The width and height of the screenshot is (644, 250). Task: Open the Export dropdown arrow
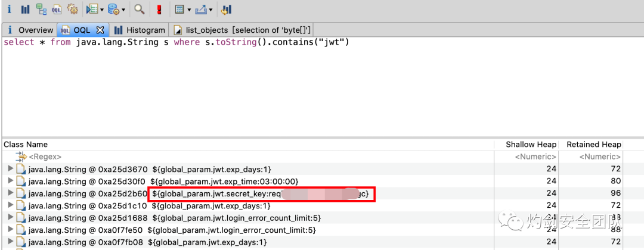click(210, 10)
